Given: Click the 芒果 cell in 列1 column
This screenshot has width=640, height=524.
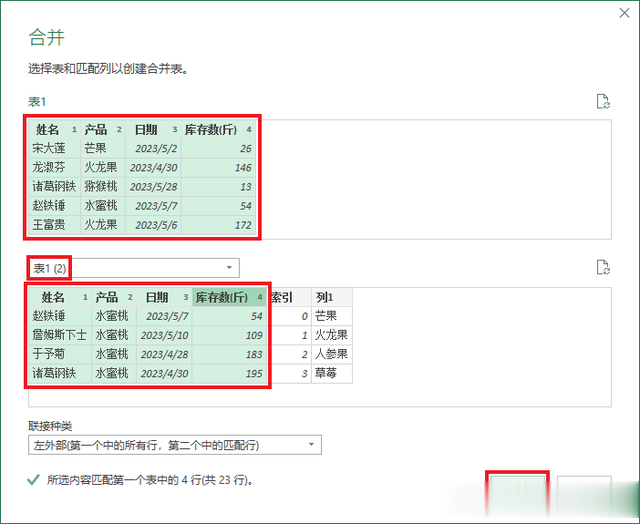Looking at the screenshot, I should (332, 316).
